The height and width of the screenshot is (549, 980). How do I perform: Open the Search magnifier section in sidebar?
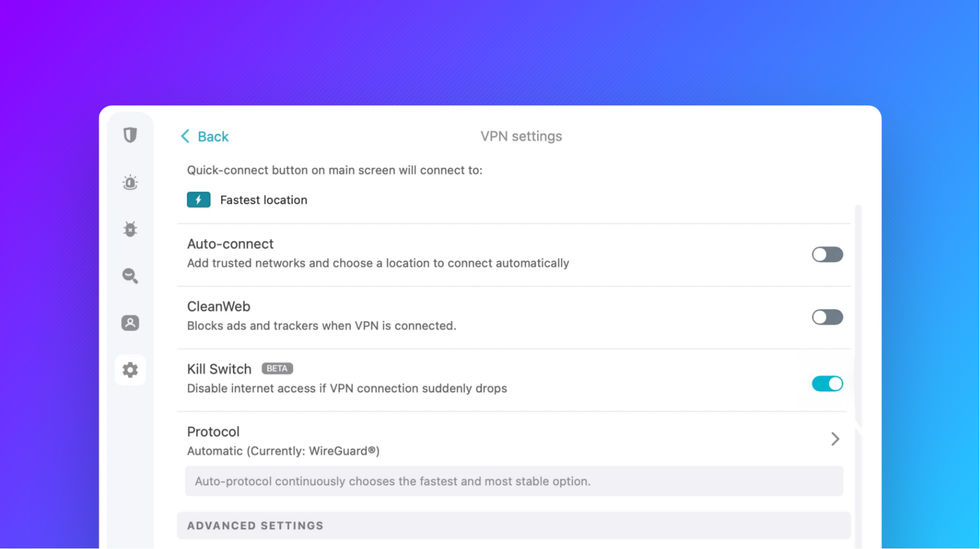130,276
